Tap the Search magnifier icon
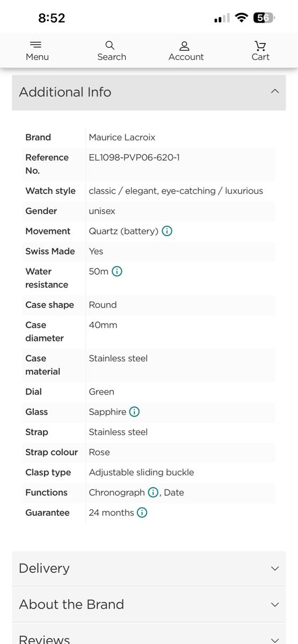The image size is (298, 644). coord(110,45)
